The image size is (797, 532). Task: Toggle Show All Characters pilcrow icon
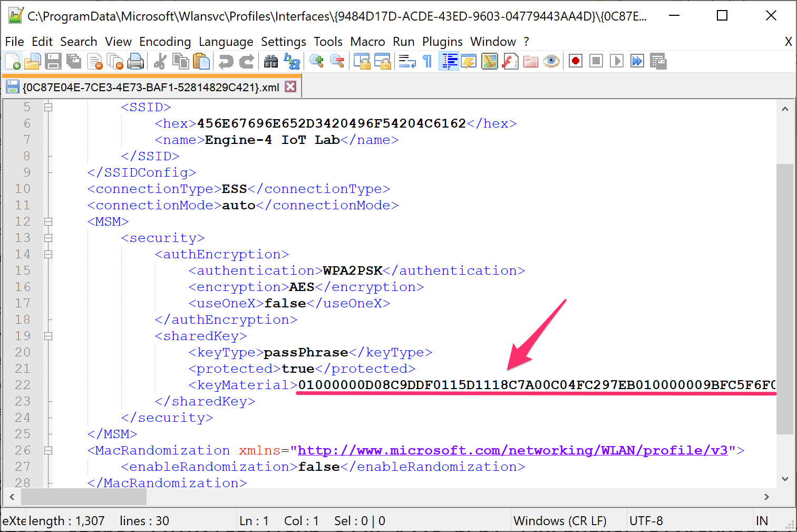click(427, 62)
